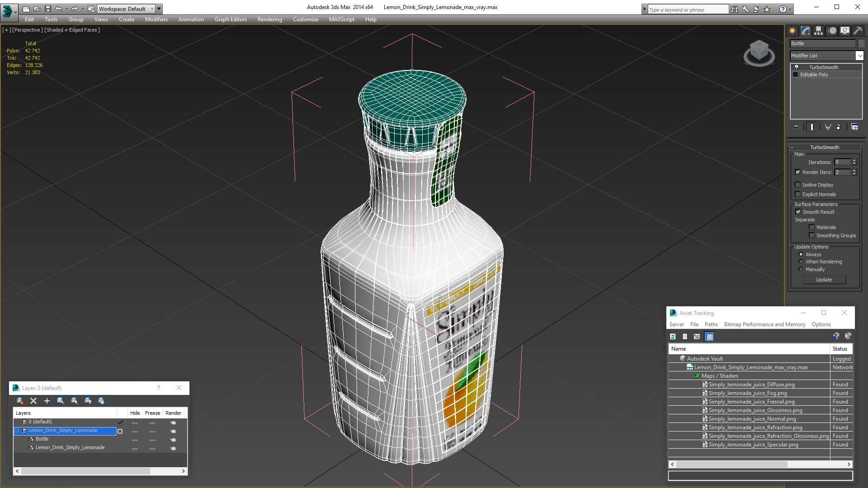Open the MAXScript menu
Screen dimensions: 868x488
pyautogui.click(x=342, y=19)
